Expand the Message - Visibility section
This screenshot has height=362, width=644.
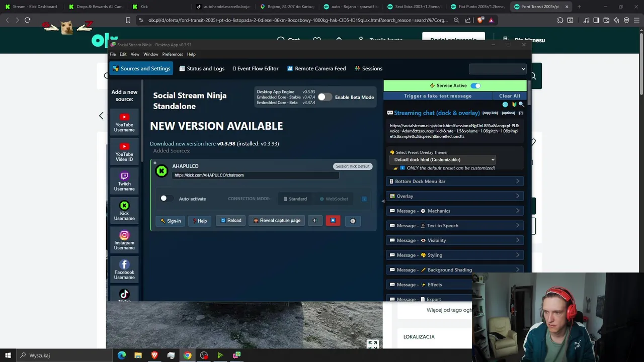point(455,240)
